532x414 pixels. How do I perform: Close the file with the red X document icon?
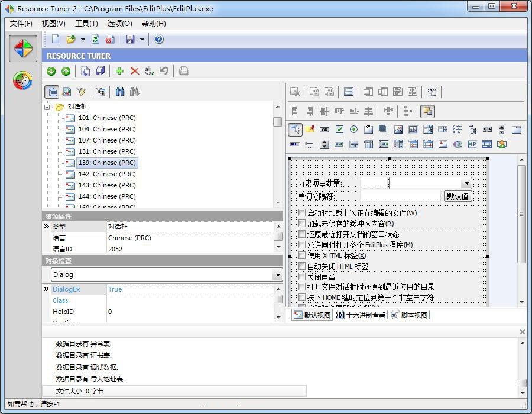109,40
